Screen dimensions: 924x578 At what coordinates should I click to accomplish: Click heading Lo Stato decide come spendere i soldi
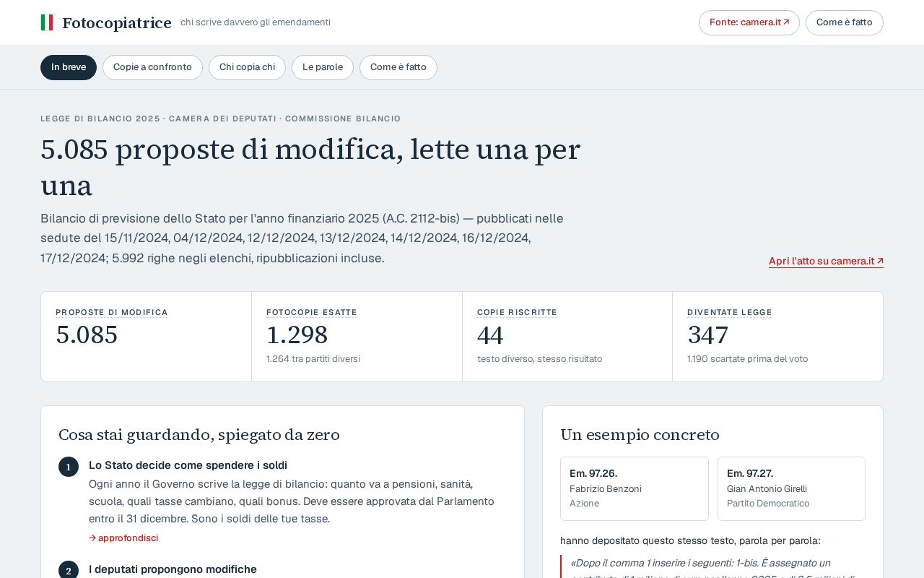point(188,465)
